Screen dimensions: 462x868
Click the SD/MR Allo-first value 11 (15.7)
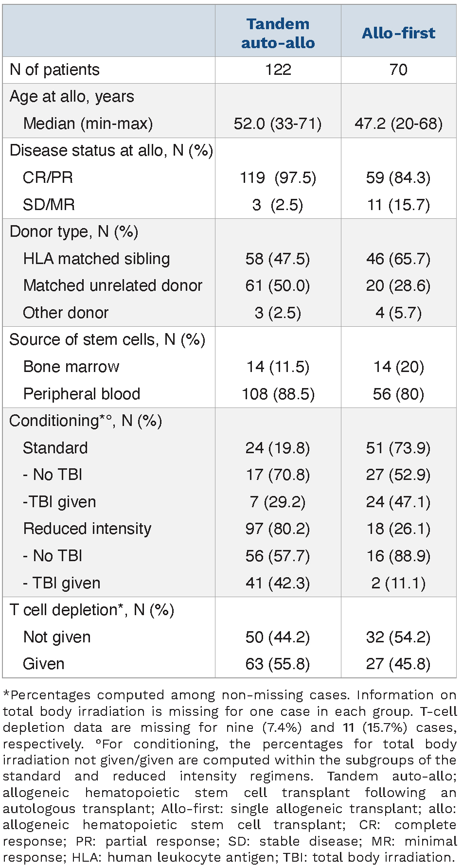tap(398, 205)
